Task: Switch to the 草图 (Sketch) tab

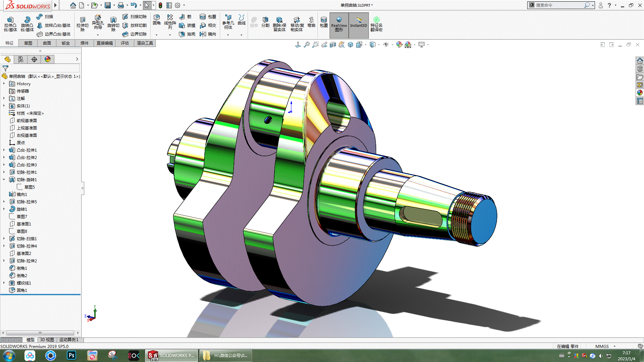Action: [28, 43]
